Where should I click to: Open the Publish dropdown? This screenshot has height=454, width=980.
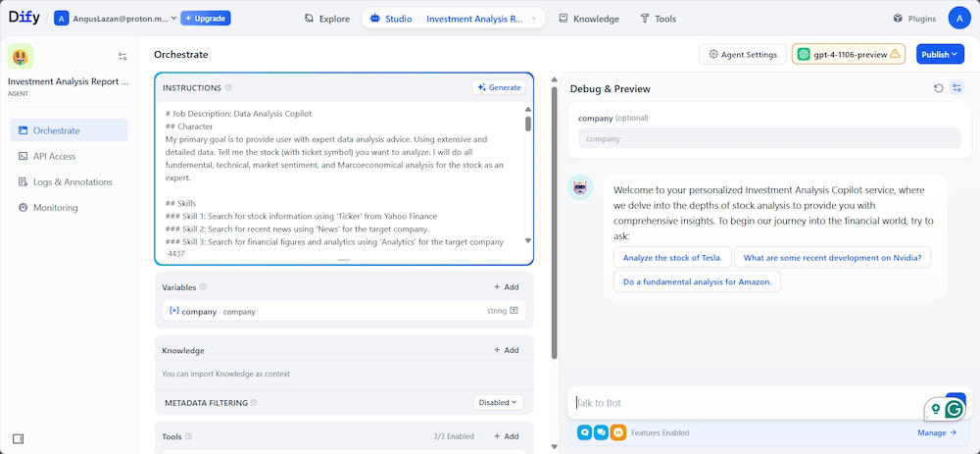tap(940, 54)
